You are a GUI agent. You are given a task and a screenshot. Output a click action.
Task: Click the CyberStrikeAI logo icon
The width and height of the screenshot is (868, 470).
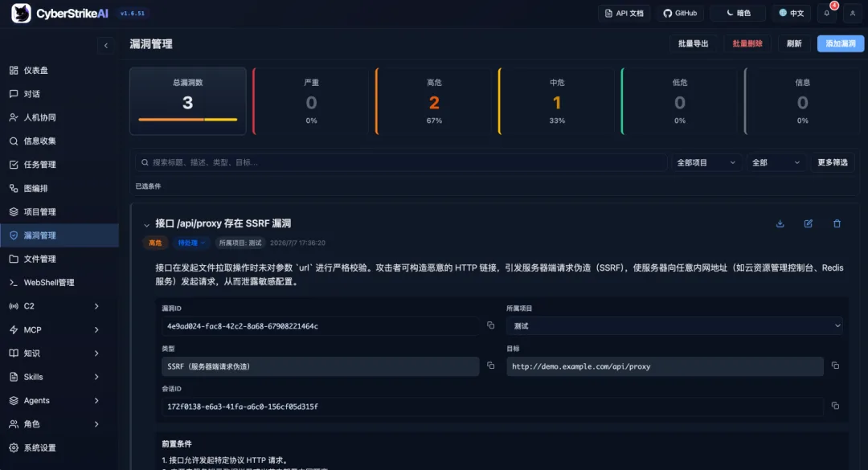pos(21,14)
